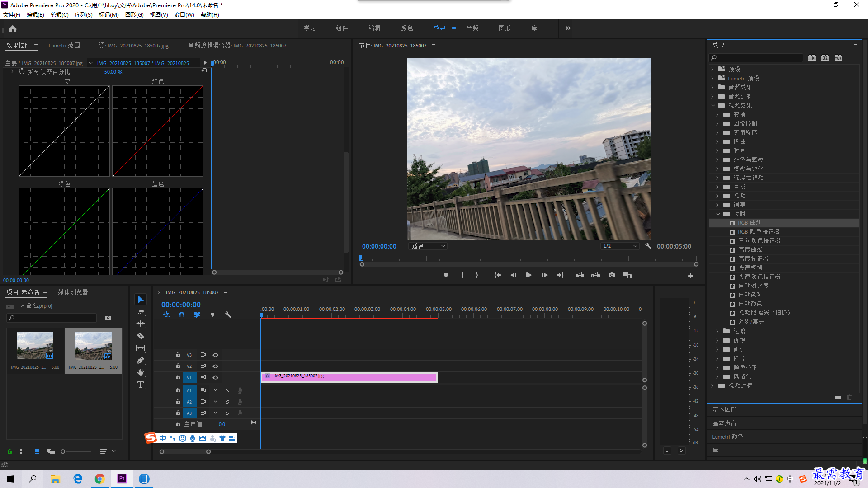
Task: Add marker in program monitor
Action: click(x=446, y=275)
